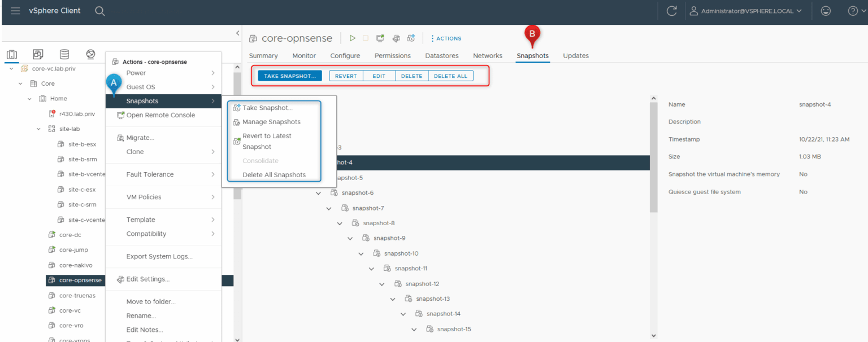Click the refresh icon near the username
This screenshot has width=868, height=342.
coord(672,10)
